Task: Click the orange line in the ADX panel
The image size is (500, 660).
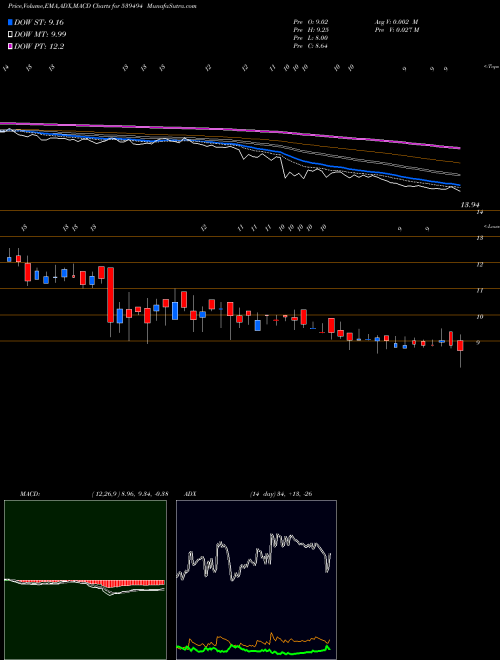Action: pyautogui.click(x=253, y=642)
